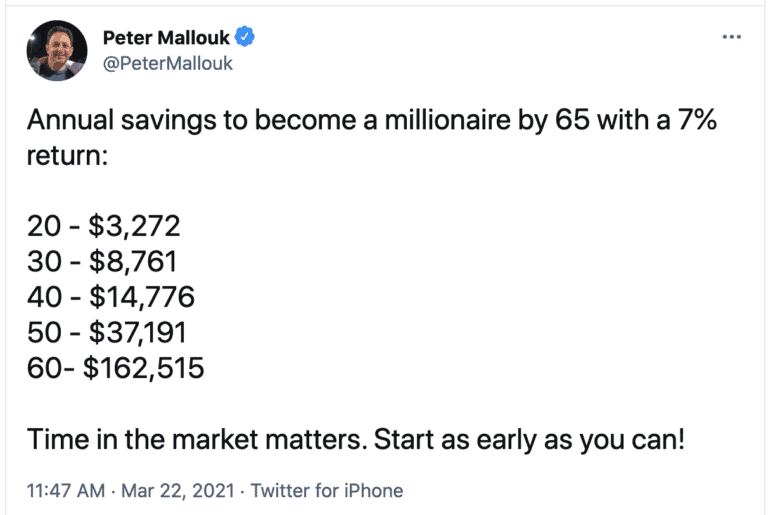Click the blue verified badge icon
Image resolution: width=768 pixels, height=515 pixels.
(x=244, y=37)
